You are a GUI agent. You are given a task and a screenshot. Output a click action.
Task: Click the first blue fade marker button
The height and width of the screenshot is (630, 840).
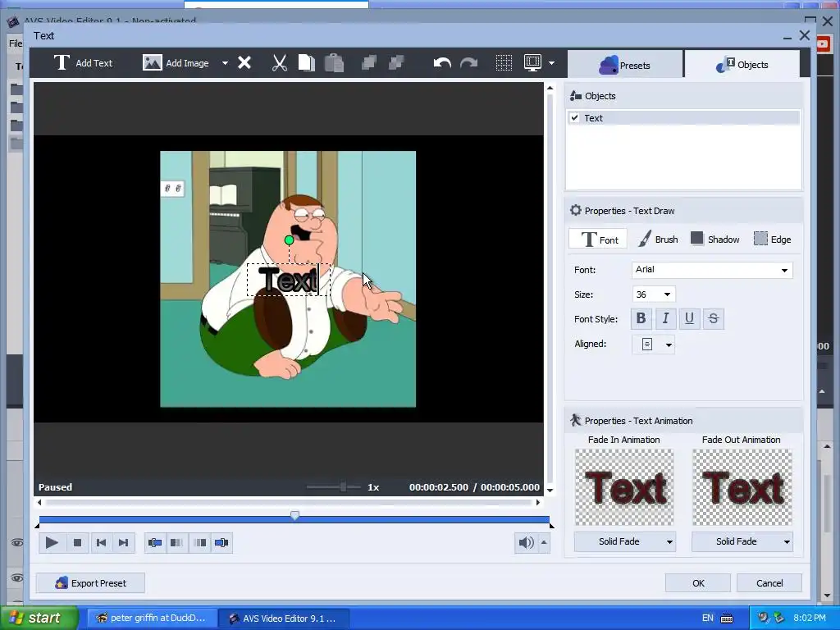155,543
